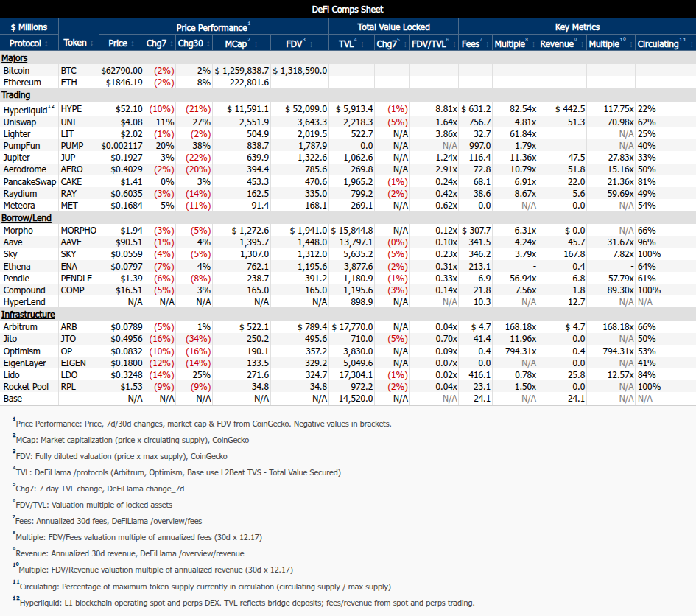
Task: Click the EIGEN token ticker
Action: (73, 363)
